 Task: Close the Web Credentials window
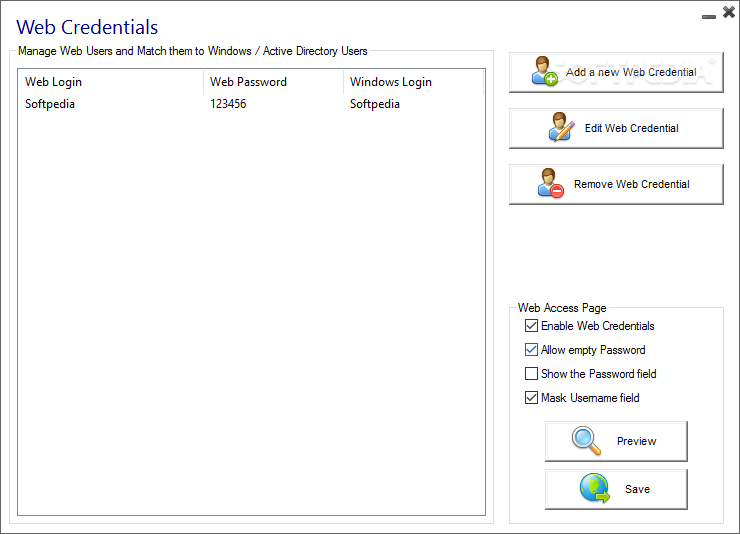click(729, 12)
